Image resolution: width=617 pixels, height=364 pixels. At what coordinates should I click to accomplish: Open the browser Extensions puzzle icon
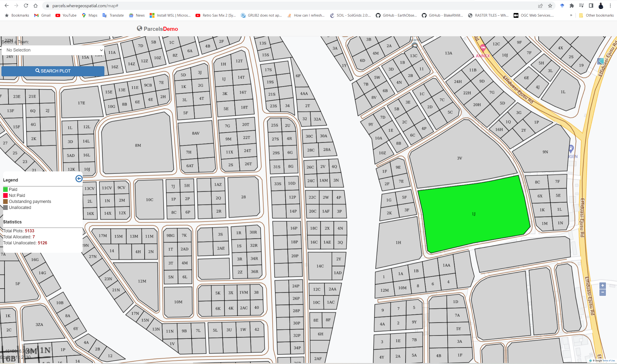[572, 6]
